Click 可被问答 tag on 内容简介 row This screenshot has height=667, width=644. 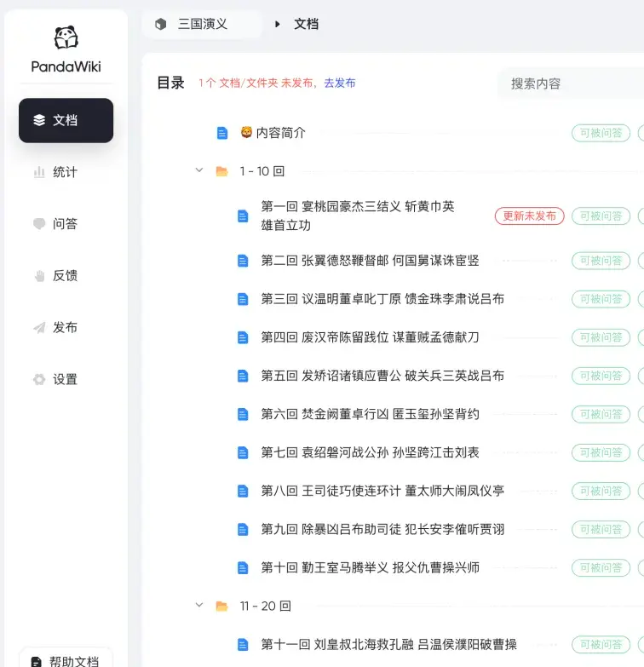point(601,133)
